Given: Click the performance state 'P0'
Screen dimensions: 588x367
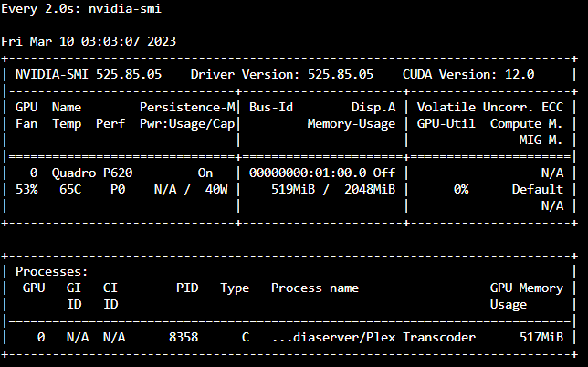Looking at the screenshot, I should [118, 190].
